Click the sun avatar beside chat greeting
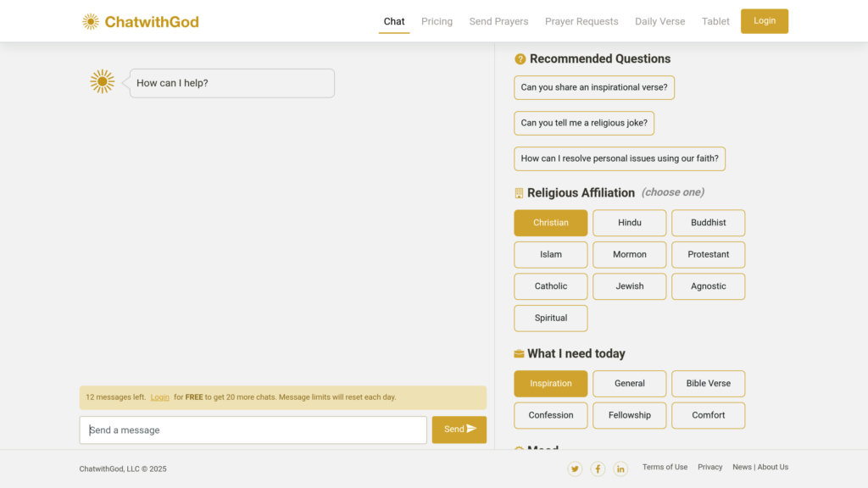The width and height of the screenshot is (868, 488). tap(103, 82)
